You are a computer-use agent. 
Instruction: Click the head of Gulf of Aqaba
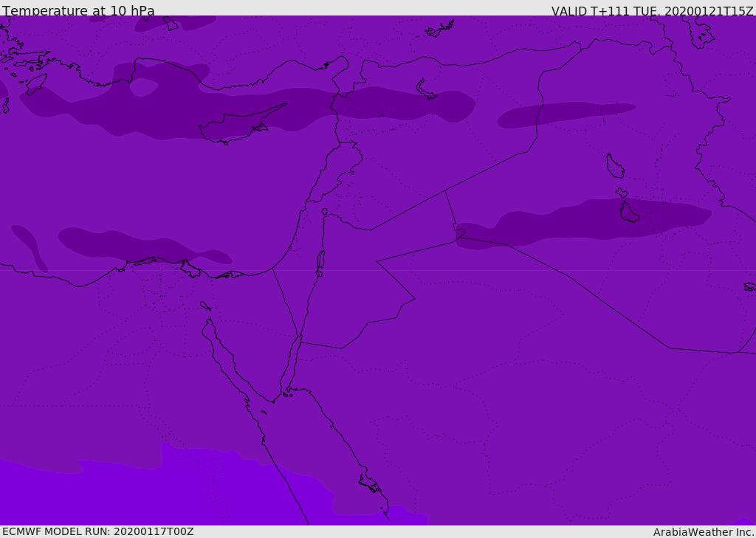pyautogui.click(x=300, y=337)
